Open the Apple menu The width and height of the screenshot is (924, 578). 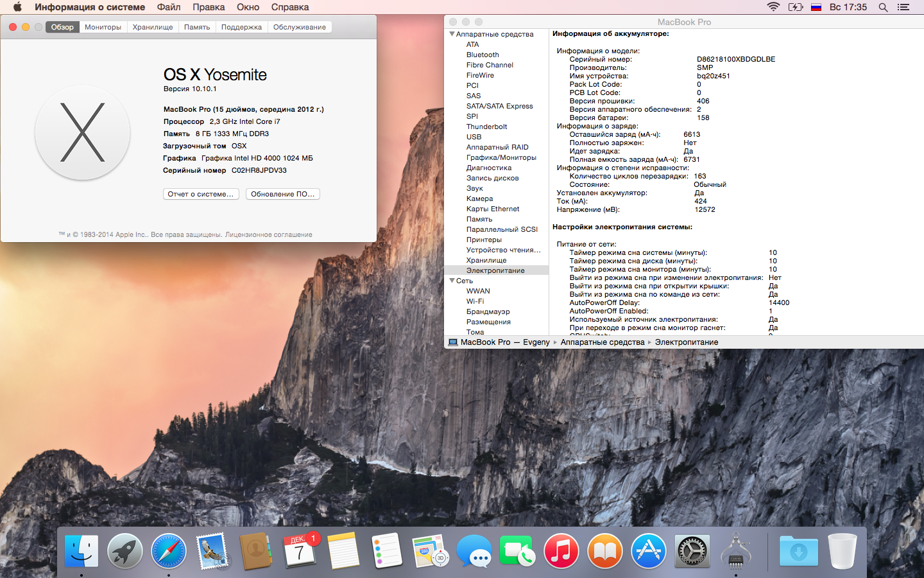pos(17,7)
